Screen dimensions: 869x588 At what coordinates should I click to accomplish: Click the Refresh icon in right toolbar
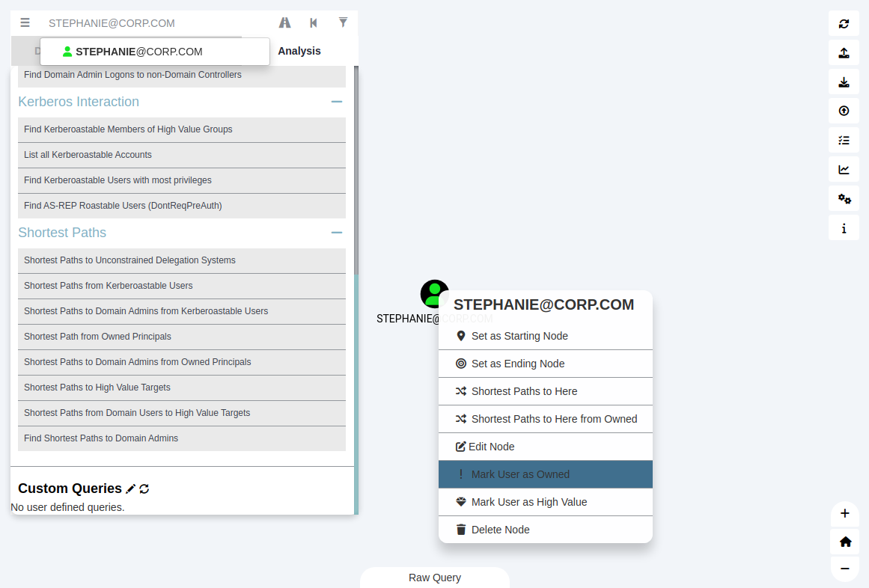click(x=844, y=23)
